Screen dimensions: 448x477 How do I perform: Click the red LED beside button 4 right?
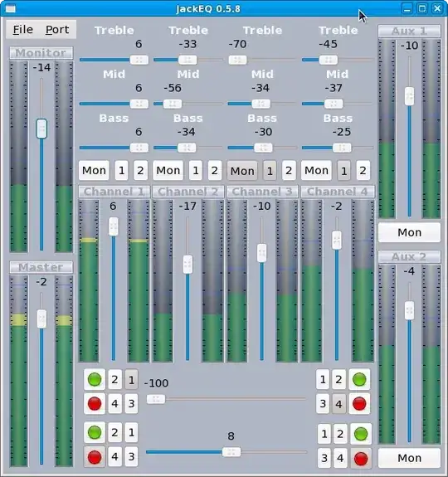tap(359, 404)
